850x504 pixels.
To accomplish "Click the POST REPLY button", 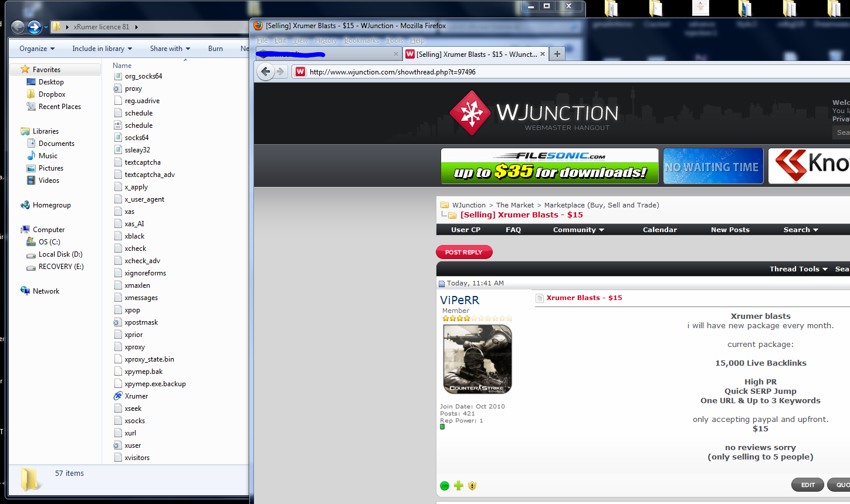I will [463, 252].
